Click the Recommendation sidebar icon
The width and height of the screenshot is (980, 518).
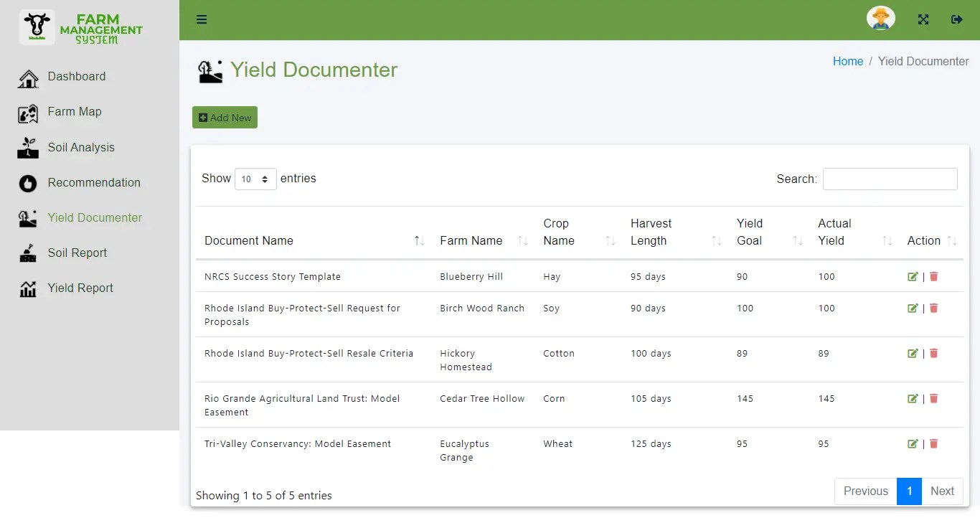[x=27, y=183]
